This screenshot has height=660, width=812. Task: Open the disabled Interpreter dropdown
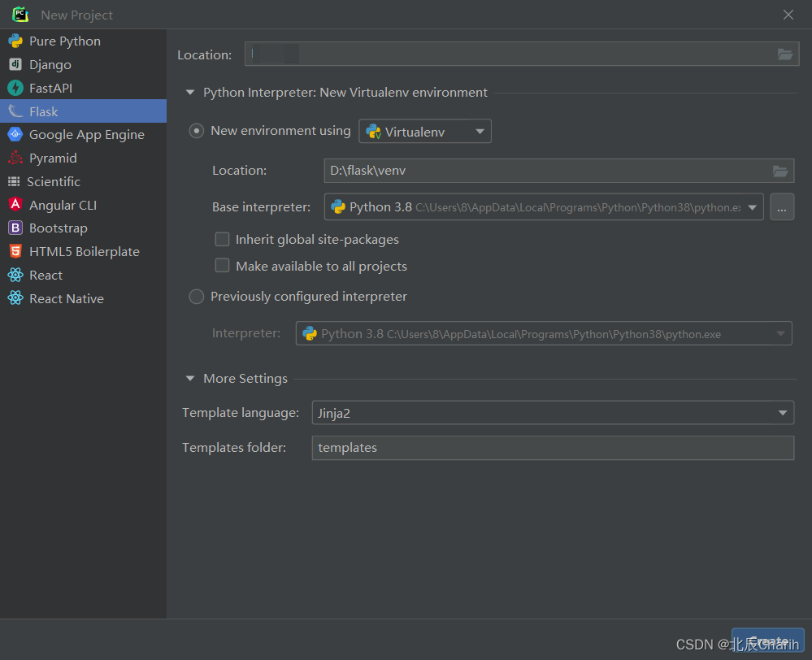[x=544, y=333]
